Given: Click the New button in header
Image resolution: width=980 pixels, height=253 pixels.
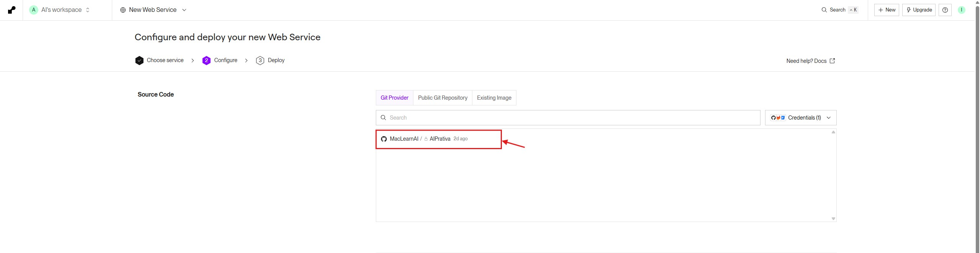Looking at the screenshot, I should (x=886, y=10).
